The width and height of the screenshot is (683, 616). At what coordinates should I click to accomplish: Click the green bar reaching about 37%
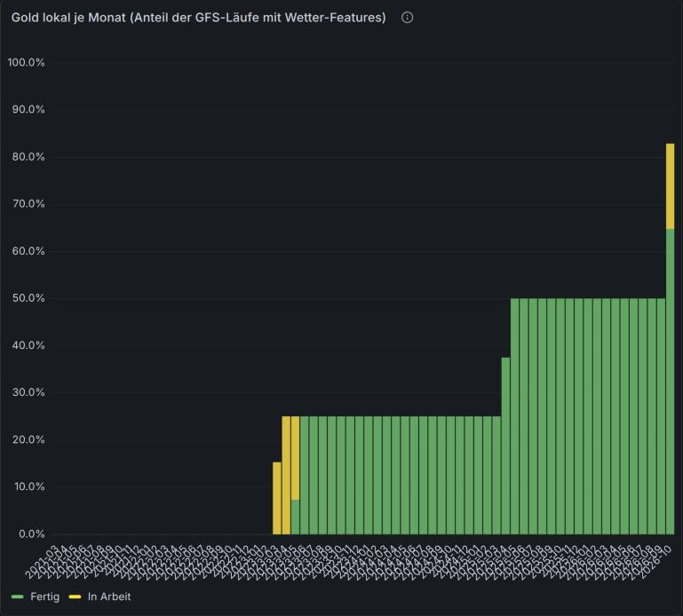point(505,446)
